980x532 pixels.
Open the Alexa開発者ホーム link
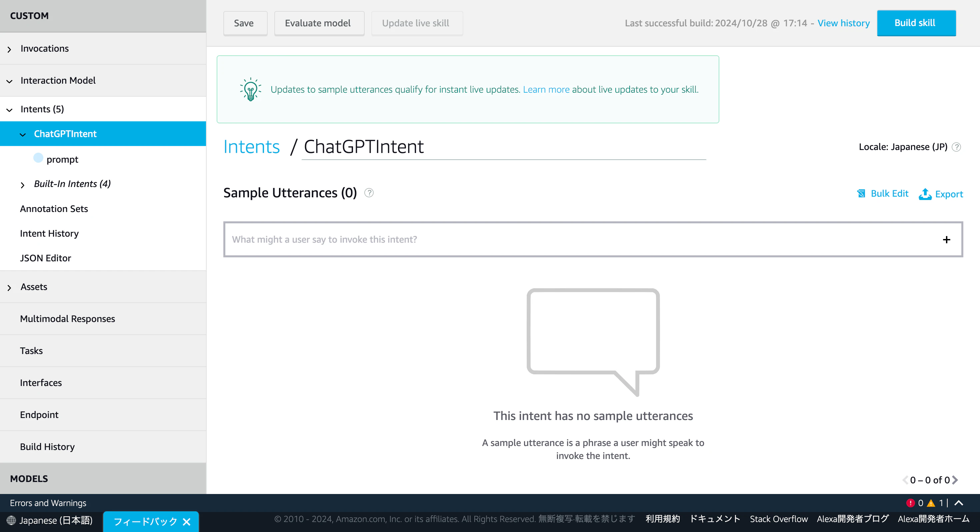click(934, 519)
